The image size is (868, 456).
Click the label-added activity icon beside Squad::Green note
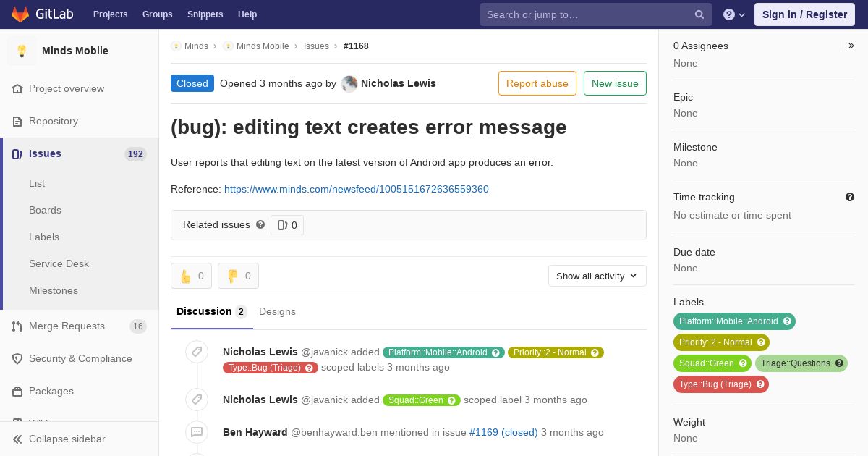point(197,400)
